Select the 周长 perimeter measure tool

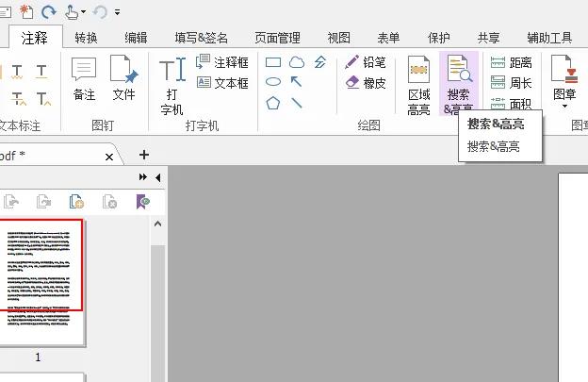pyautogui.click(x=511, y=83)
